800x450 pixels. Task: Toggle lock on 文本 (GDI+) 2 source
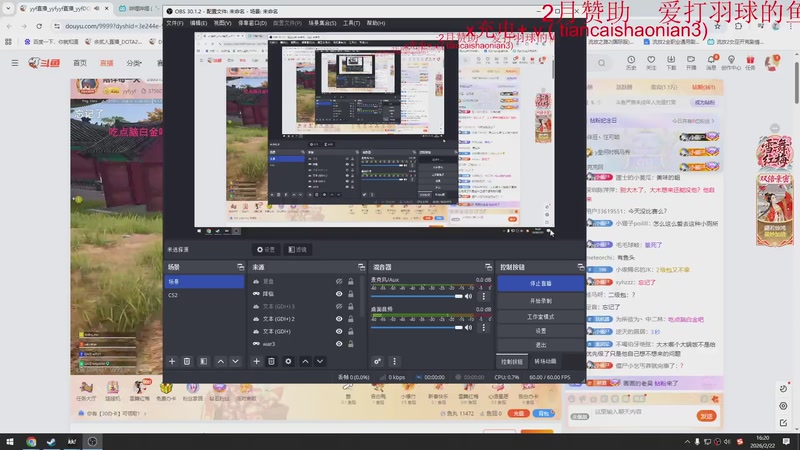[x=351, y=319]
